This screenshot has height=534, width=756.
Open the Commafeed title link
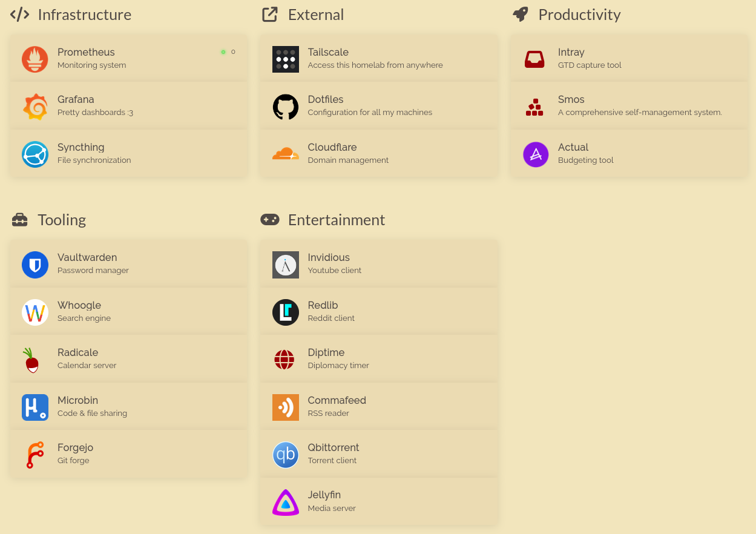click(337, 400)
